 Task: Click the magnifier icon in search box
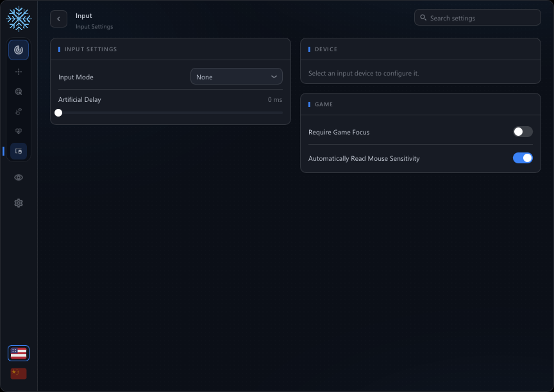click(x=423, y=18)
